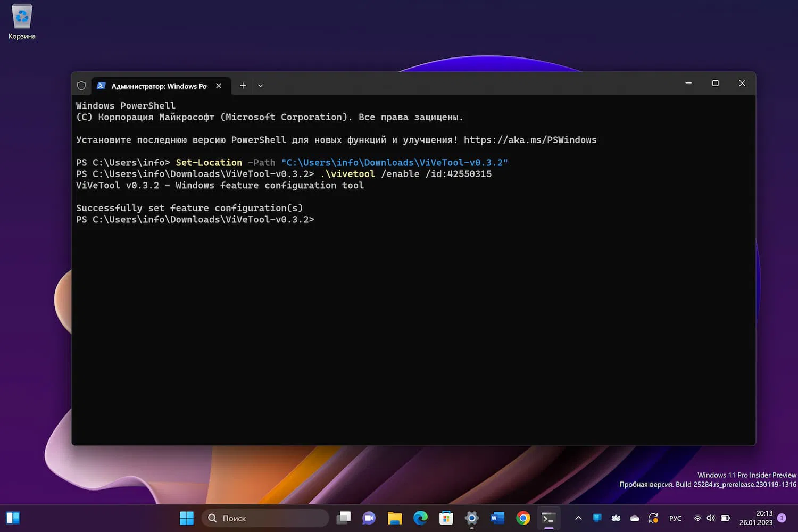Switch the РУС input language indicator
Screen dimensions: 798x532
coord(676,518)
